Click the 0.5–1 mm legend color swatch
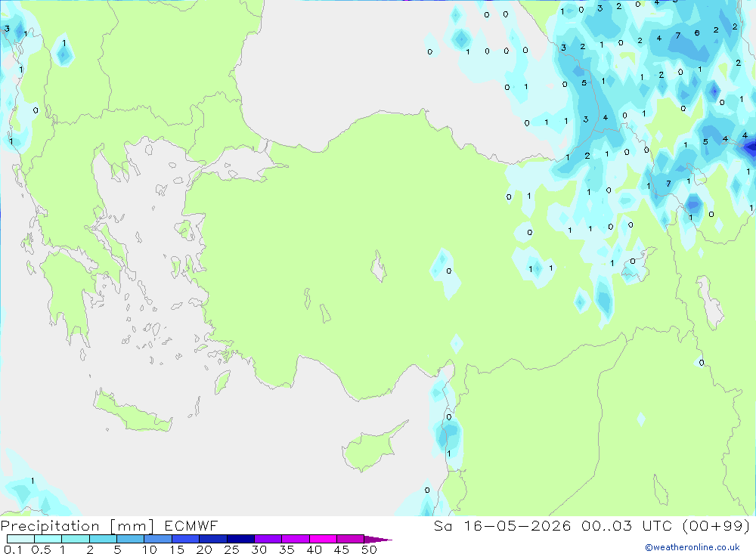Image resolution: width=756 pixels, height=554 pixels. point(48,539)
